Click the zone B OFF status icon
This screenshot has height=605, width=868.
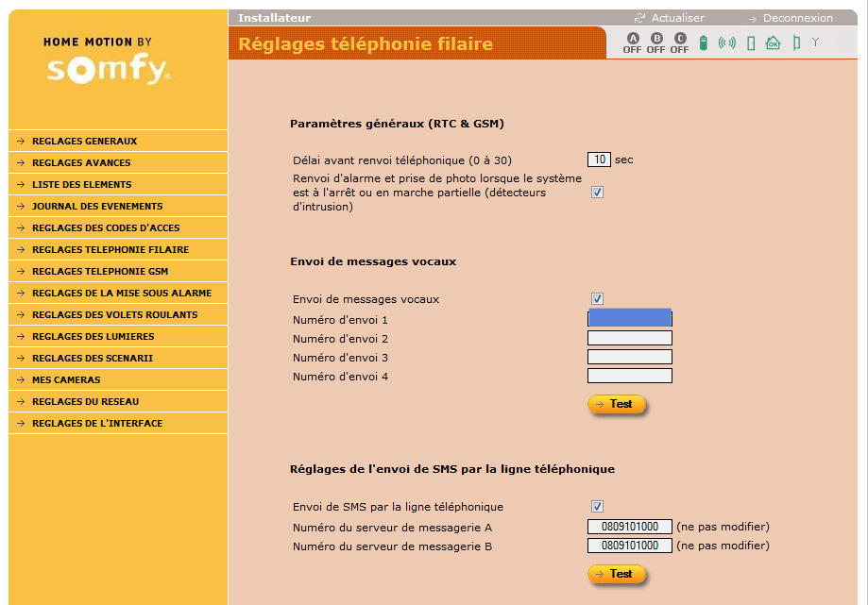pyautogui.click(x=655, y=42)
